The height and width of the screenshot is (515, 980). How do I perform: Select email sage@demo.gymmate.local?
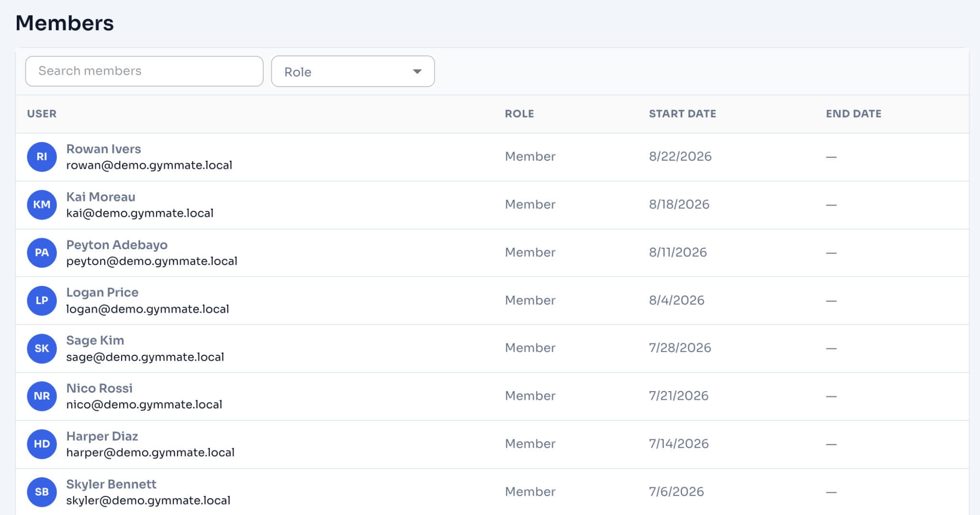(145, 357)
